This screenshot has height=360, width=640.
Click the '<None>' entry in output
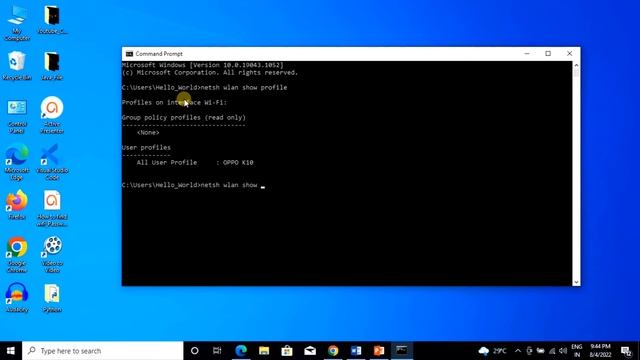point(148,133)
